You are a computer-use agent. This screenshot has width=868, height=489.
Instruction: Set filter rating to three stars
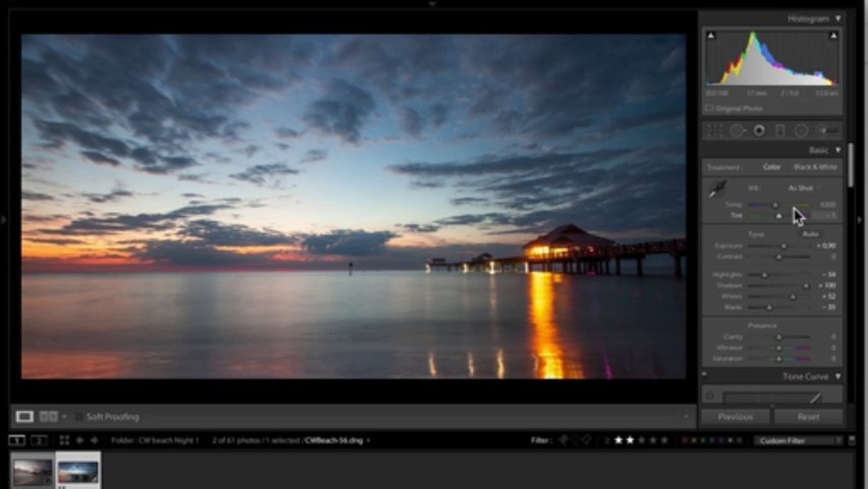[x=641, y=441]
